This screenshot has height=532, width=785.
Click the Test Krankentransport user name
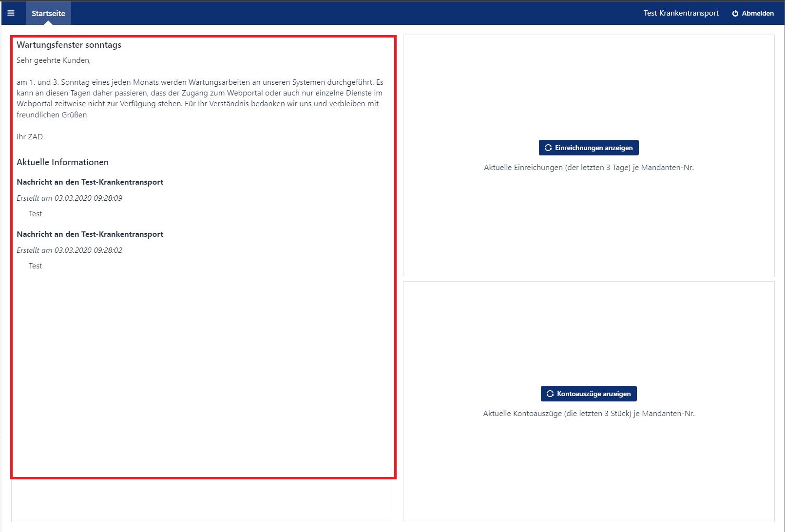pyautogui.click(x=681, y=13)
